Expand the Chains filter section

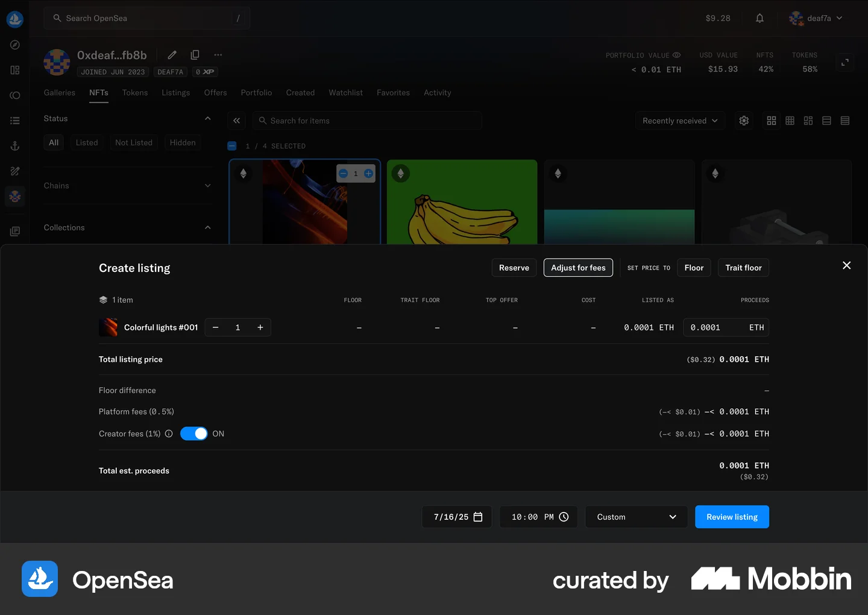point(207,186)
